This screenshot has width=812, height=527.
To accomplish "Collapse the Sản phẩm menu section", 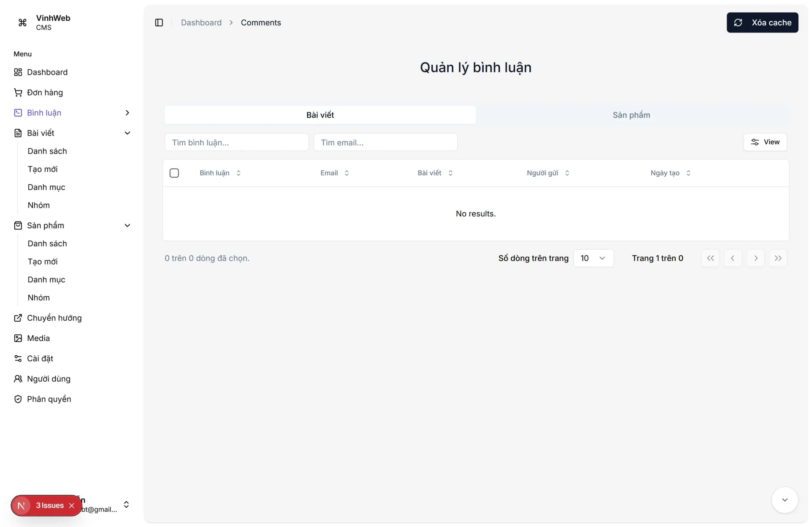I will coord(127,225).
